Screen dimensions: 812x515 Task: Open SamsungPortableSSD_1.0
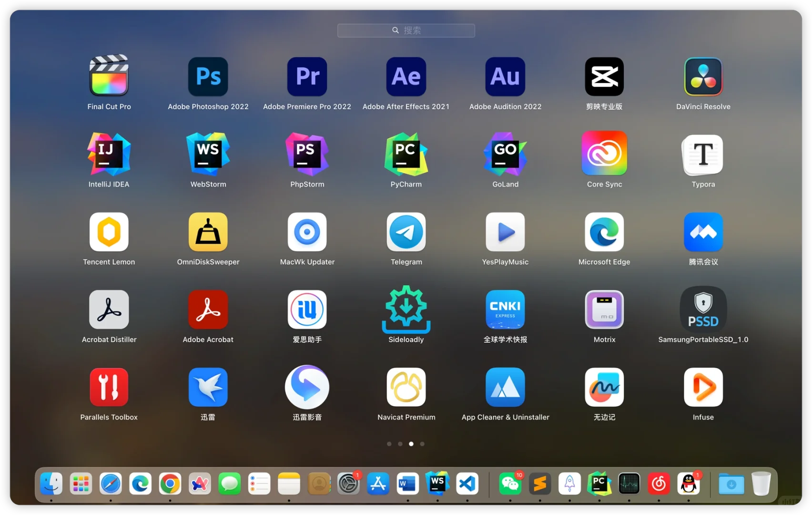click(x=703, y=309)
